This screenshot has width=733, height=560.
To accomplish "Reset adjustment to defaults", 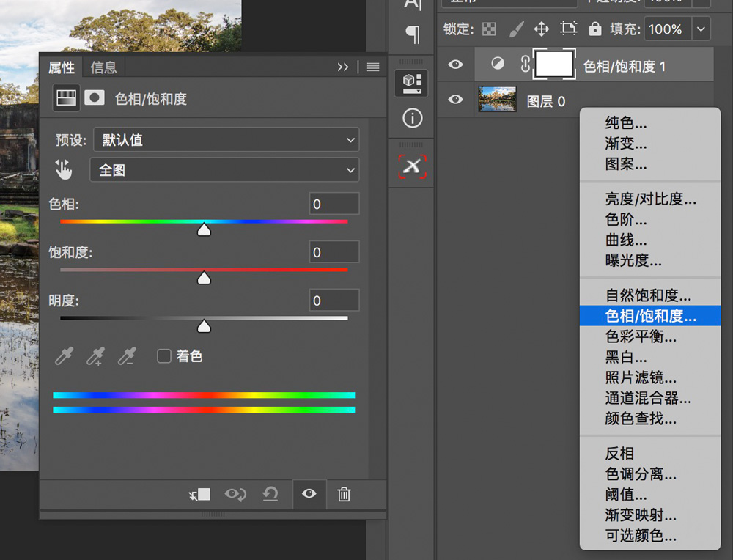I will click(x=270, y=493).
